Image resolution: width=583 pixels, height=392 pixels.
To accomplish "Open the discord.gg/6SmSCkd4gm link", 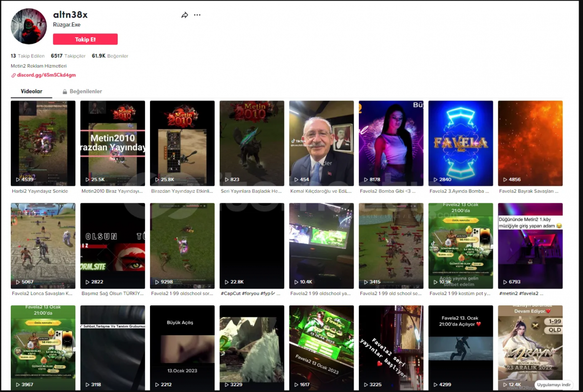I will pyautogui.click(x=46, y=75).
